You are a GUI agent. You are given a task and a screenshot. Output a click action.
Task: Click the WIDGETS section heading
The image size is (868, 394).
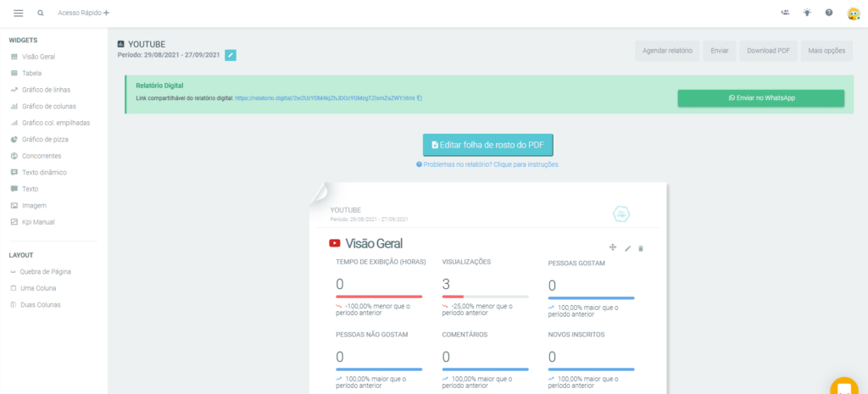tap(23, 41)
